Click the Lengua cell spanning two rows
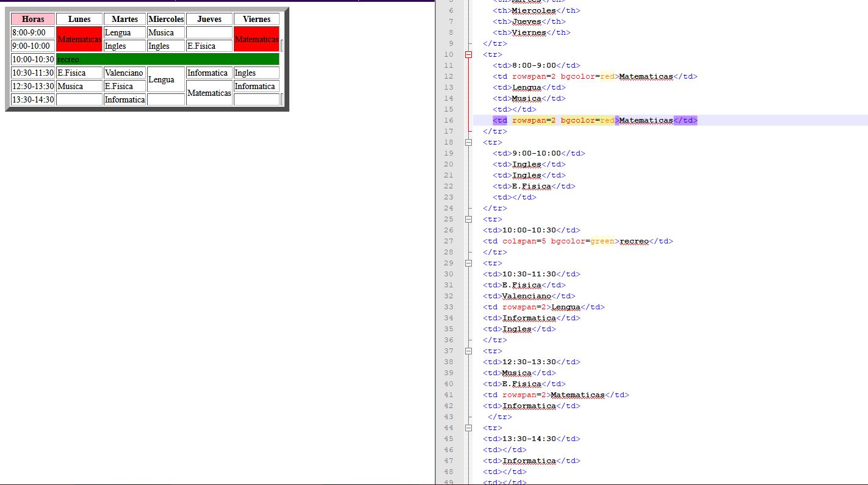This screenshot has height=485, width=868. pyautogui.click(x=165, y=79)
